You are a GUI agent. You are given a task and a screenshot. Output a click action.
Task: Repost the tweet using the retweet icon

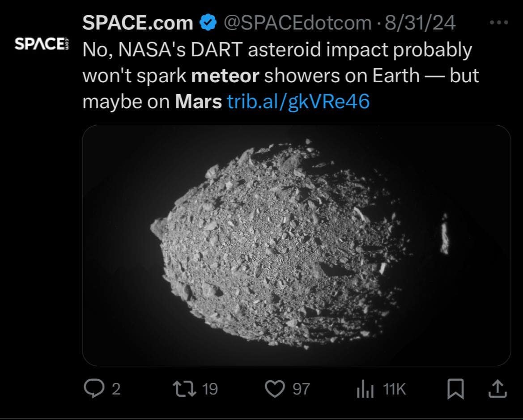184,389
